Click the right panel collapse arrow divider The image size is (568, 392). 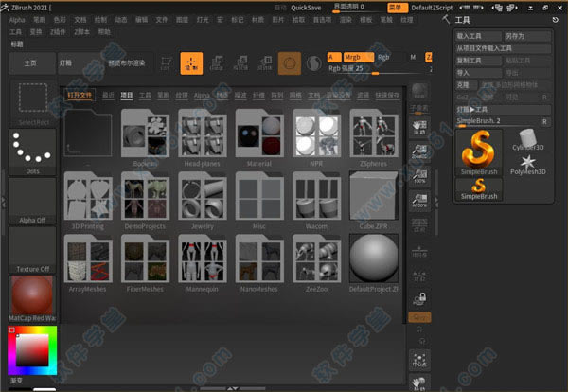point(436,202)
